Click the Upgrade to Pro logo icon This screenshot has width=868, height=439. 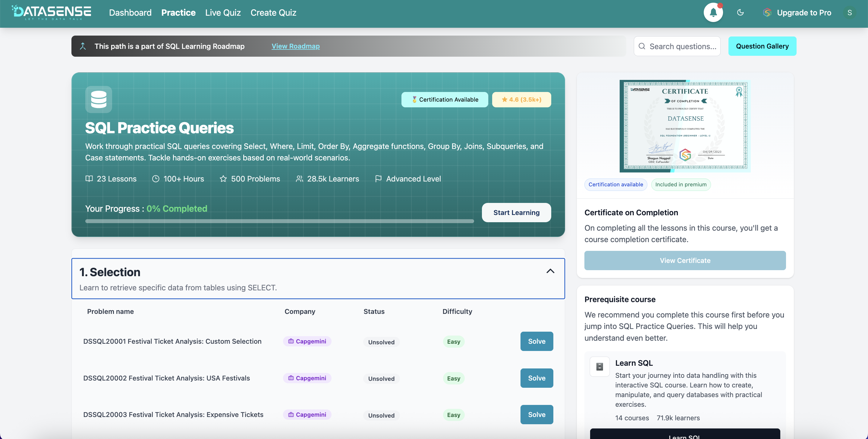(767, 13)
